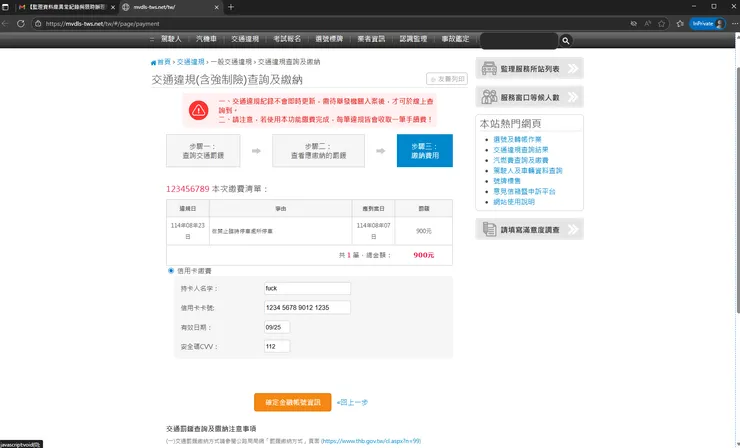Click the home icon in breadcrumb
This screenshot has width=740, height=448.
click(153, 62)
